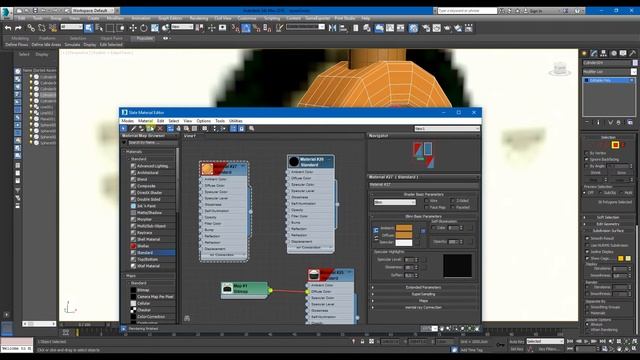The width and height of the screenshot is (640, 360).
Task: Open the Material menu in Slate Material Editor
Action: (145, 121)
